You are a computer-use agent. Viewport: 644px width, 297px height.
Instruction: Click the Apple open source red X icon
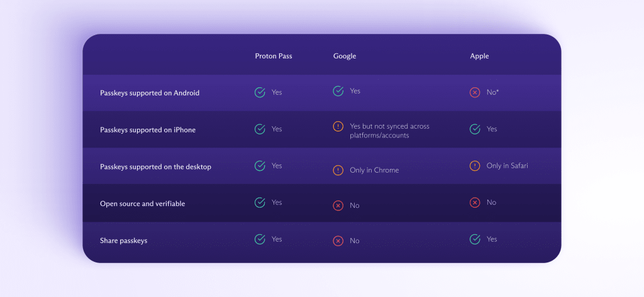click(475, 202)
